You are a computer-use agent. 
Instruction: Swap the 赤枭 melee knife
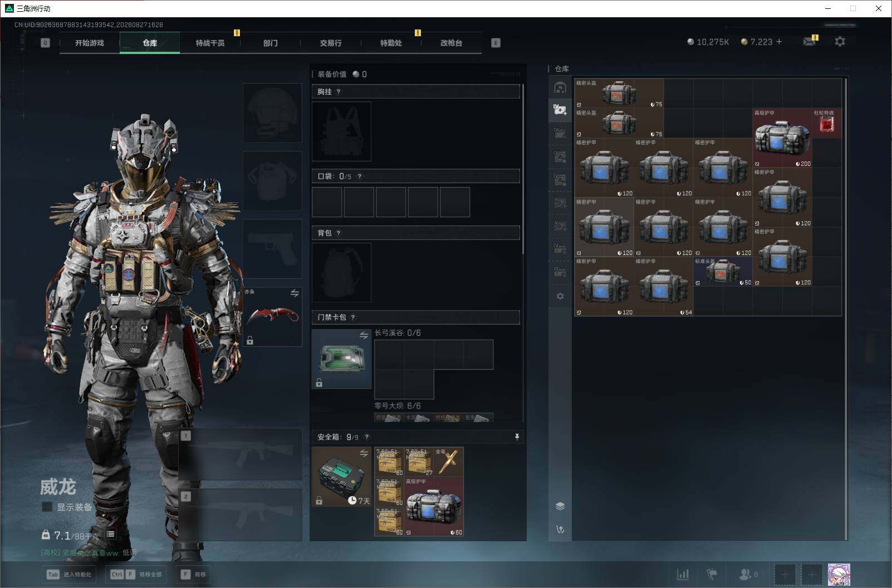tap(295, 293)
